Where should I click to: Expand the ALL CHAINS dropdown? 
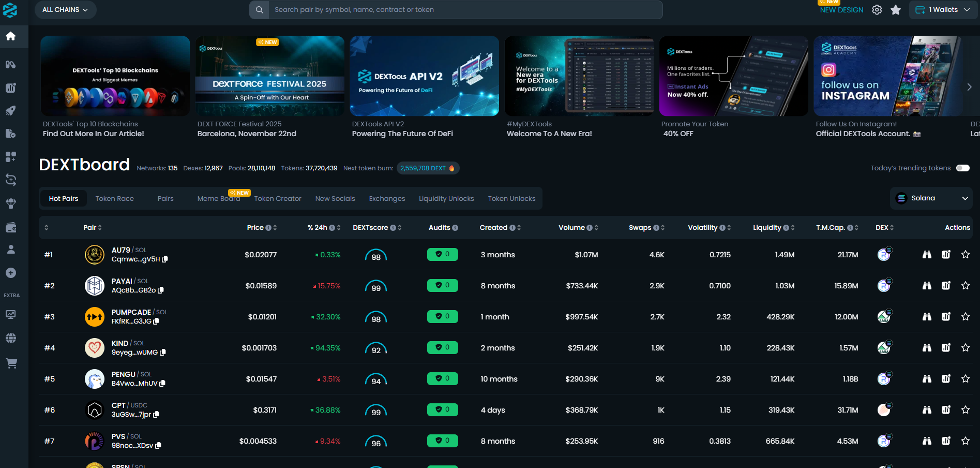tap(65, 10)
